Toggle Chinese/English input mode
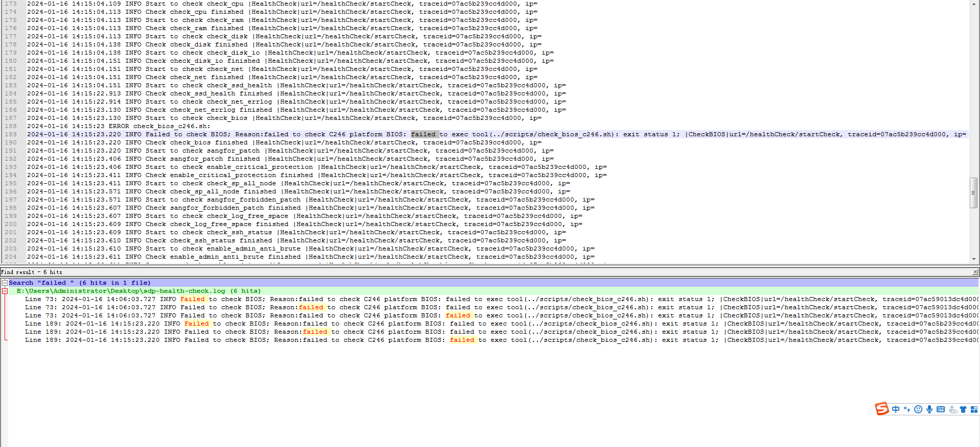 (896, 409)
